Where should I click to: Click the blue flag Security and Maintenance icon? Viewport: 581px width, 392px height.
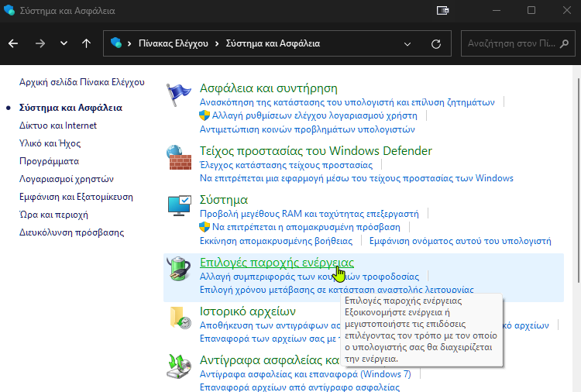click(179, 95)
